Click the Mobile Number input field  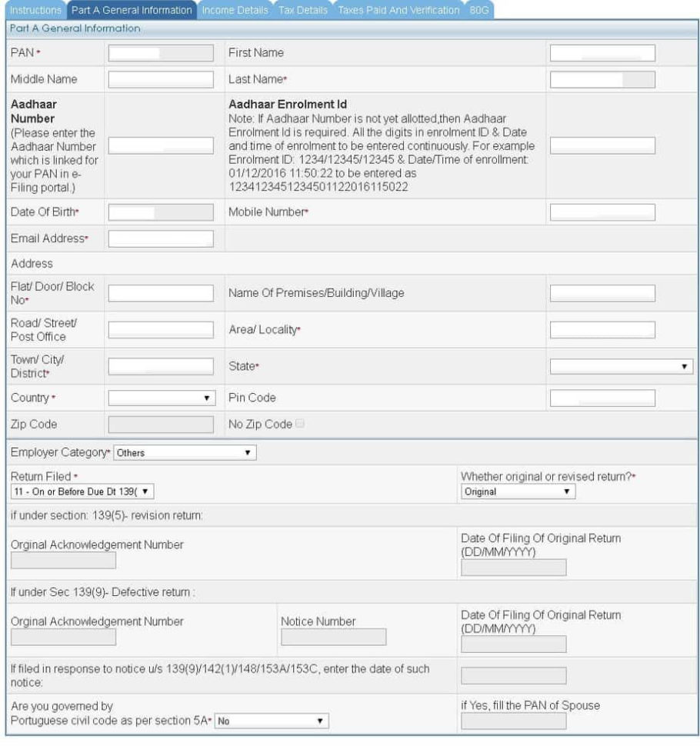[602, 211]
